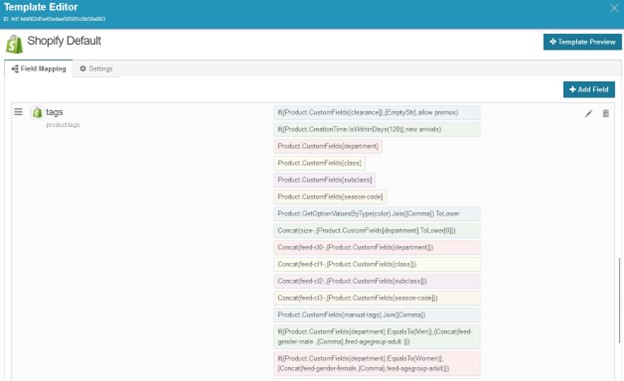Open the Template Preview

click(x=582, y=42)
